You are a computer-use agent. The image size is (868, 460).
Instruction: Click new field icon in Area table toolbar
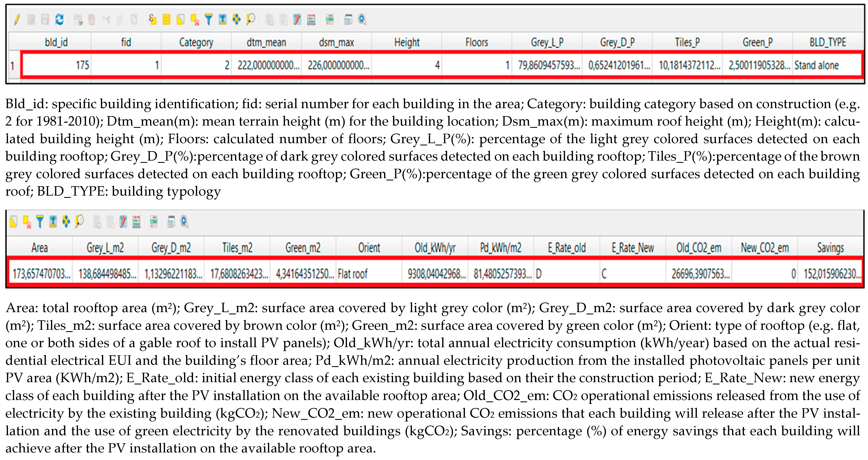[x=97, y=222]
